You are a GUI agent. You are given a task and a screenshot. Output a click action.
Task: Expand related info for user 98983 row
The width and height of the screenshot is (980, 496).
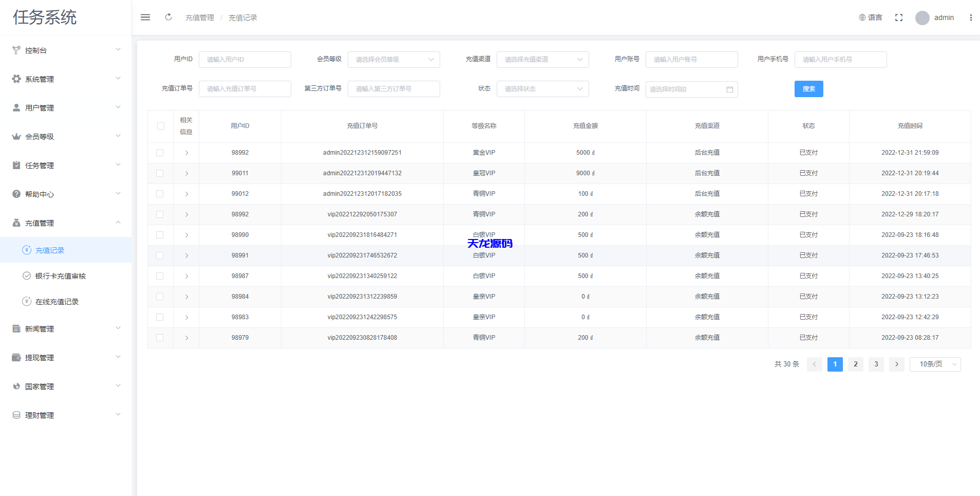[x=186, y=317]
